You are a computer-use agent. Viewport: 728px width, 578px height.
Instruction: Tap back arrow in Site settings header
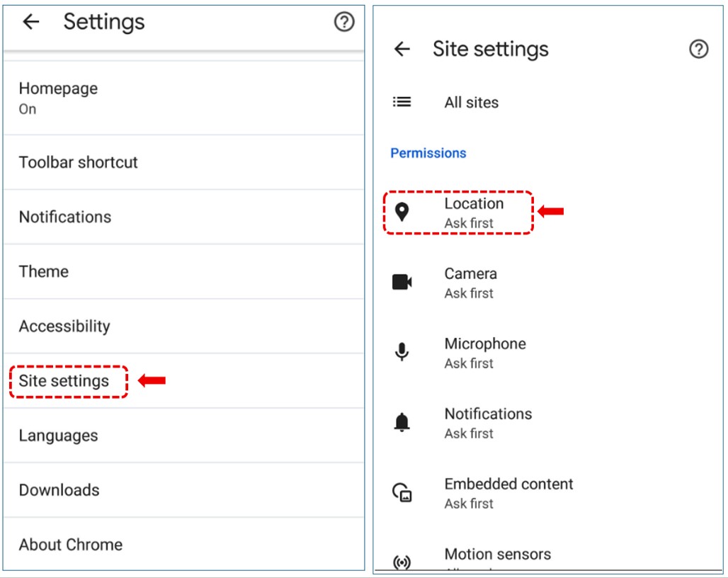click(x=402, y=49)
